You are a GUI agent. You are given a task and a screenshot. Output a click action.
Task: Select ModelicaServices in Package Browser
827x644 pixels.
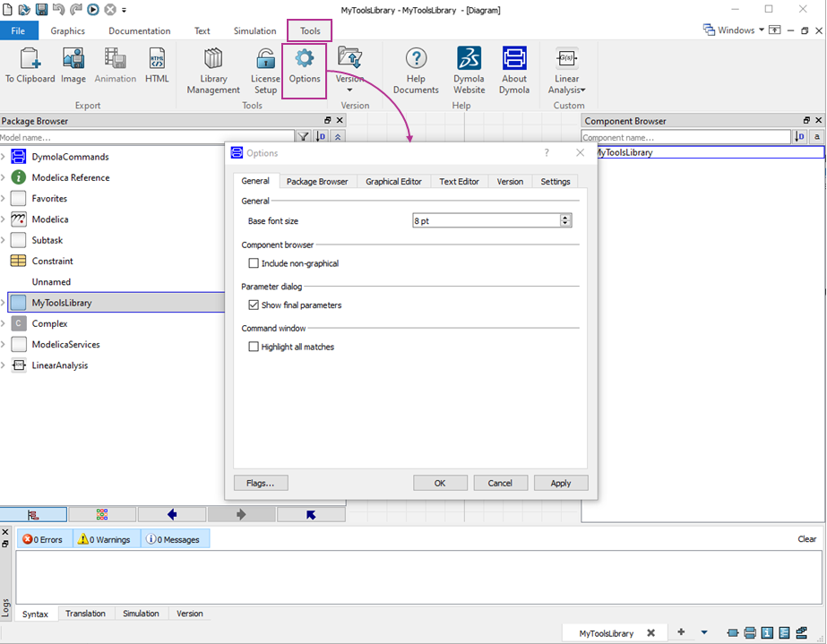click(65, 345)
